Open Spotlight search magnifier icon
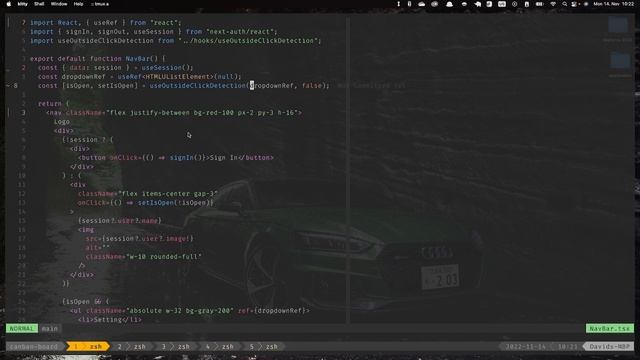640x360 pixels. pos(564,4)
